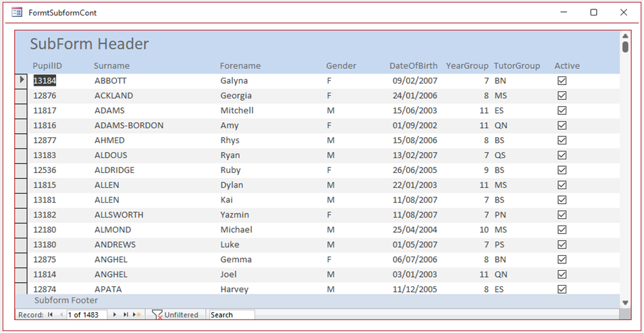
Task: Jump to the last record
Action: [x=126, y=315]
